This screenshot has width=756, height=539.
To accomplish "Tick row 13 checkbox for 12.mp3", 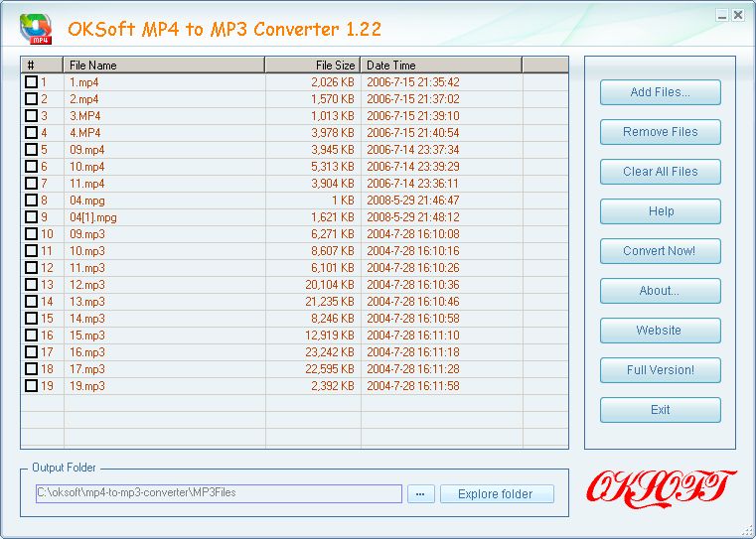I will tap(32, 284).
